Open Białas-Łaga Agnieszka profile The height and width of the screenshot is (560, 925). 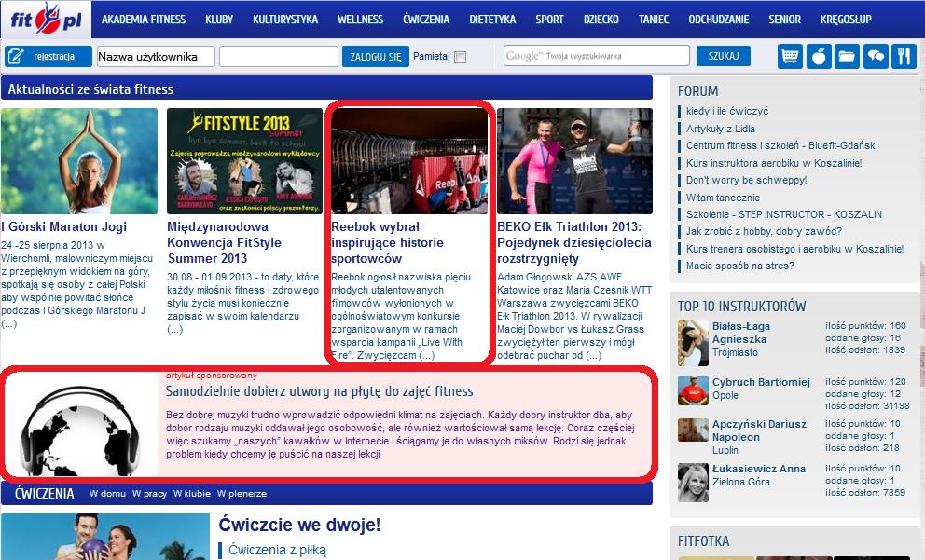[741, 333]
